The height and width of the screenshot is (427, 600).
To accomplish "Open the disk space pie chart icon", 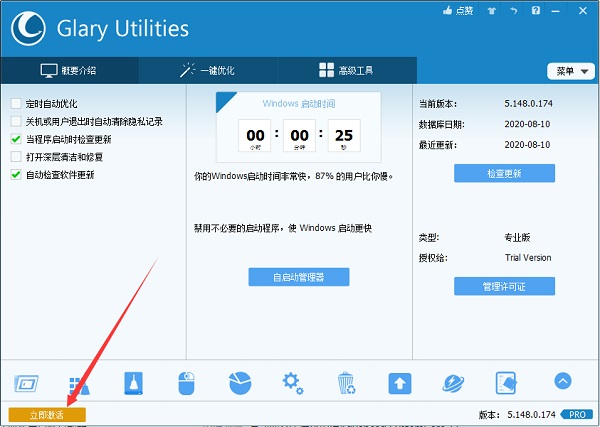I will click(240, 383).
